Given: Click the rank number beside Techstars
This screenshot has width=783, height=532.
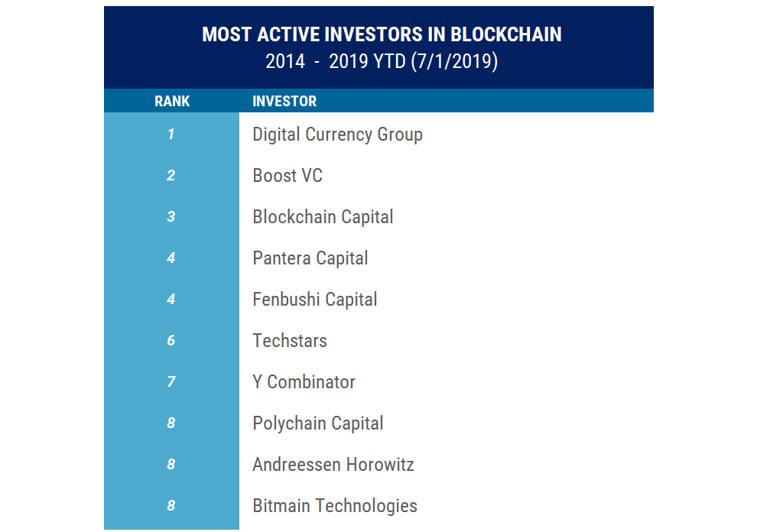Looking at the screenshot, I should 171,341.
